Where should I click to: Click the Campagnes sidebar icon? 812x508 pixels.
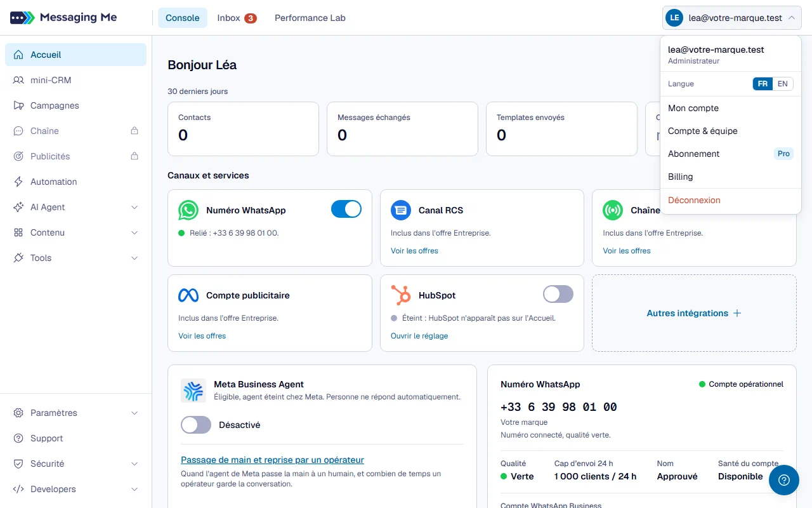point(18,105)
